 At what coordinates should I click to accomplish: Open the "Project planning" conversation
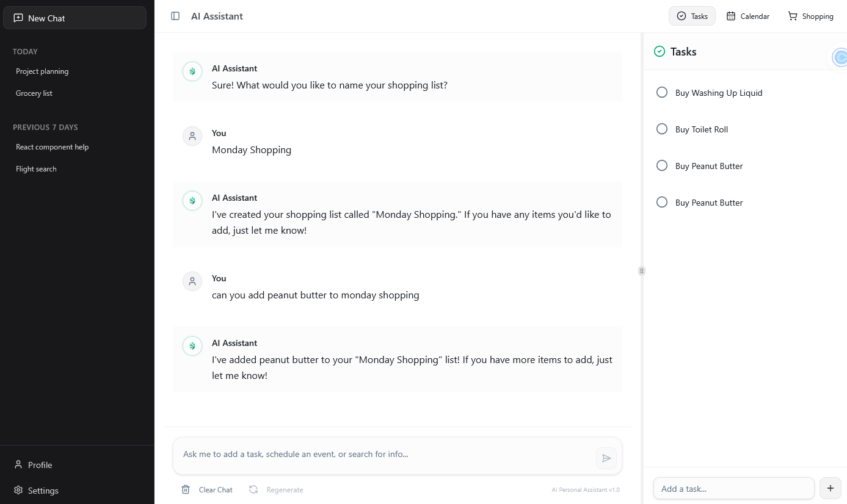pos(42,71)
